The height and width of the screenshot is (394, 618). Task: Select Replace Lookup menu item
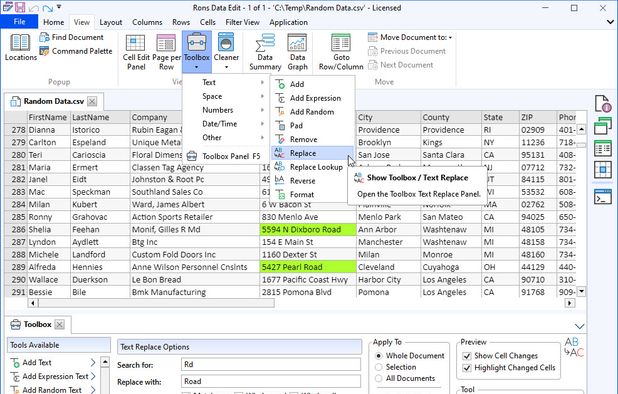click(312, 167)
